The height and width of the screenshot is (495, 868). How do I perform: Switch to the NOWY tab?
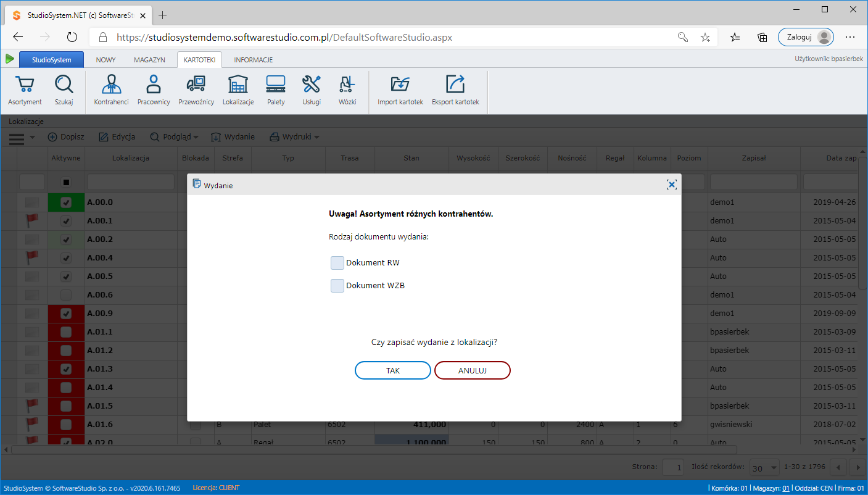pos(106,60)
